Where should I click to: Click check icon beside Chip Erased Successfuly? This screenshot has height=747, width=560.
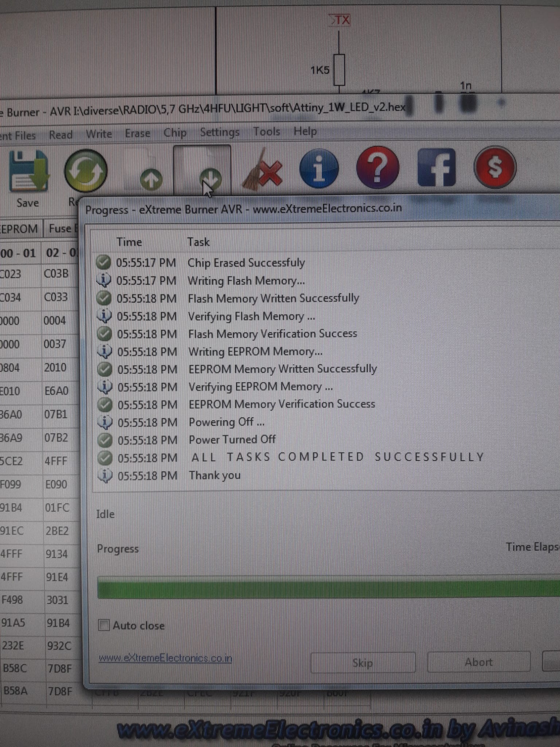103,262
